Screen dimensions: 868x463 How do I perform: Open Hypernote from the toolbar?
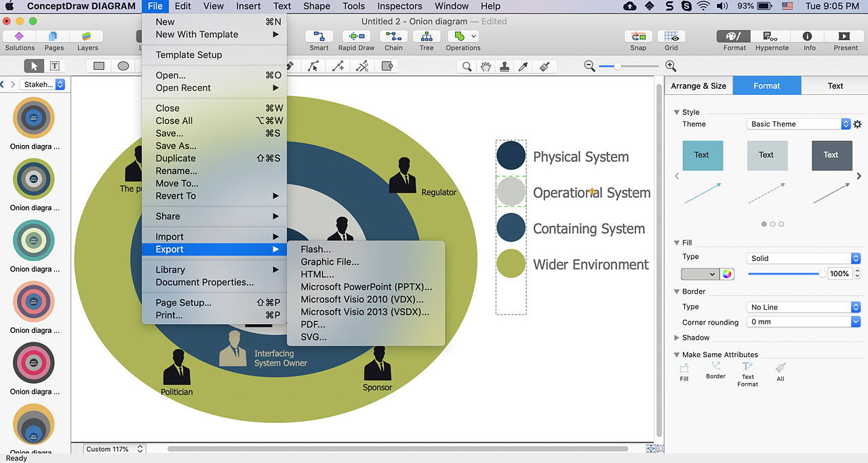772,37
